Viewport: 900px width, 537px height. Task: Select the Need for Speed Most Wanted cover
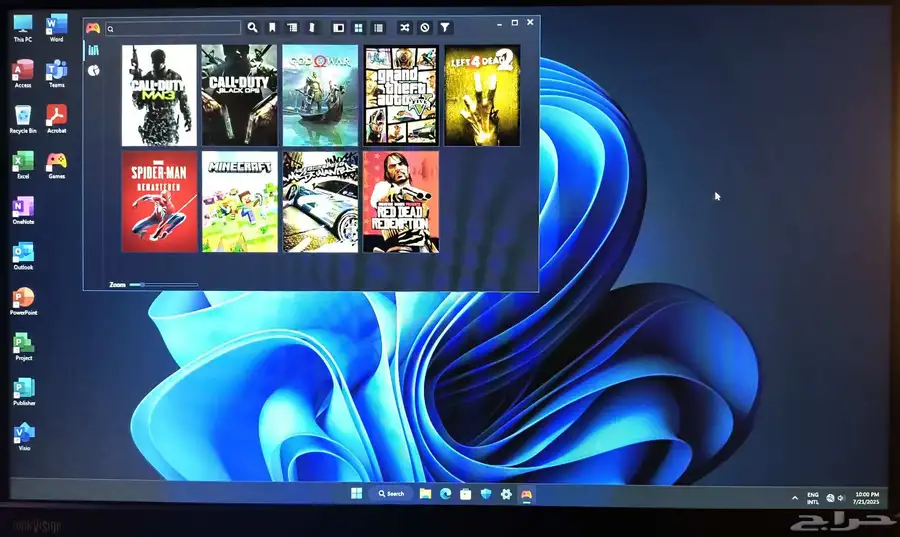click(320, 202)
